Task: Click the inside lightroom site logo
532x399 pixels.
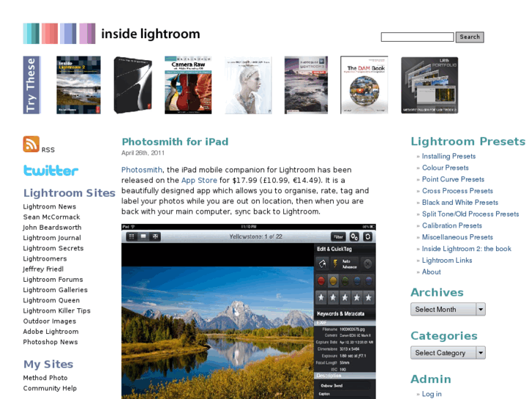Action: (112, 34)
